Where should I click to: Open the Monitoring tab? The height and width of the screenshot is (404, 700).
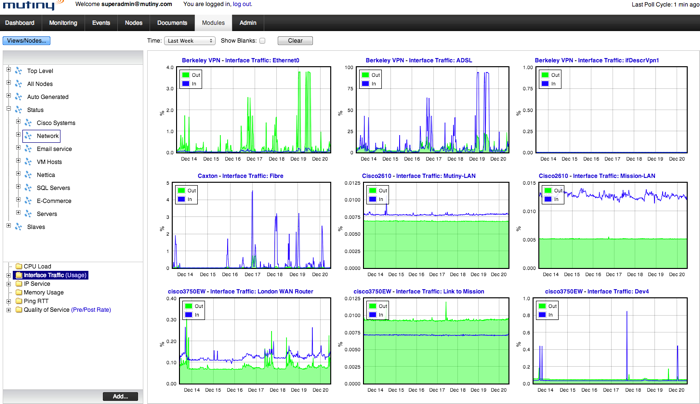pyautogui.click(x=63, y=23)
